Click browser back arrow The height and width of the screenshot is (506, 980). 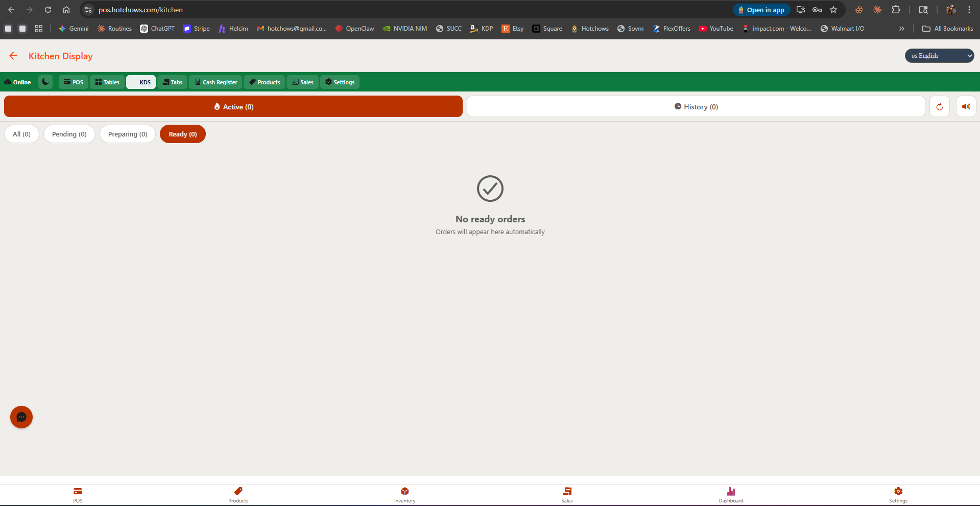(x=11, y=10)
